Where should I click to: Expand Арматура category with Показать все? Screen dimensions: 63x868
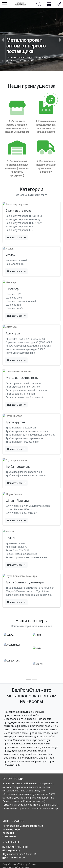tap(16, 360)
